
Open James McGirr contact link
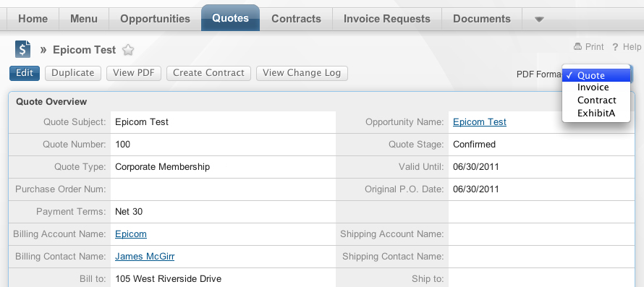coord(145,257)
